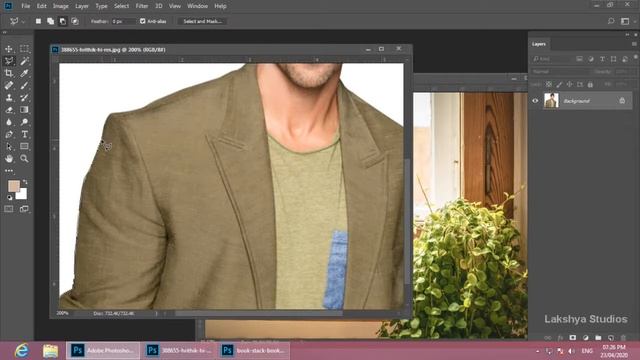Viewport: 640px width, 360px height.
Task: Click the background color swatch
Action: tap(23, 195)
